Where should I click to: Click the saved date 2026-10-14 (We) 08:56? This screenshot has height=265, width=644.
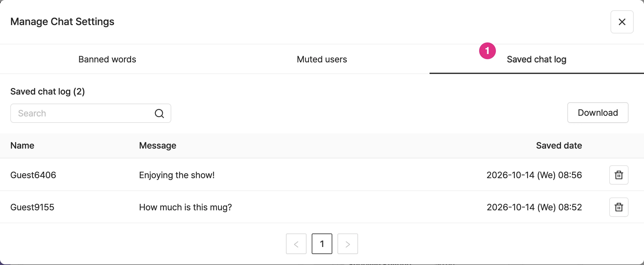tap(534, 175)
